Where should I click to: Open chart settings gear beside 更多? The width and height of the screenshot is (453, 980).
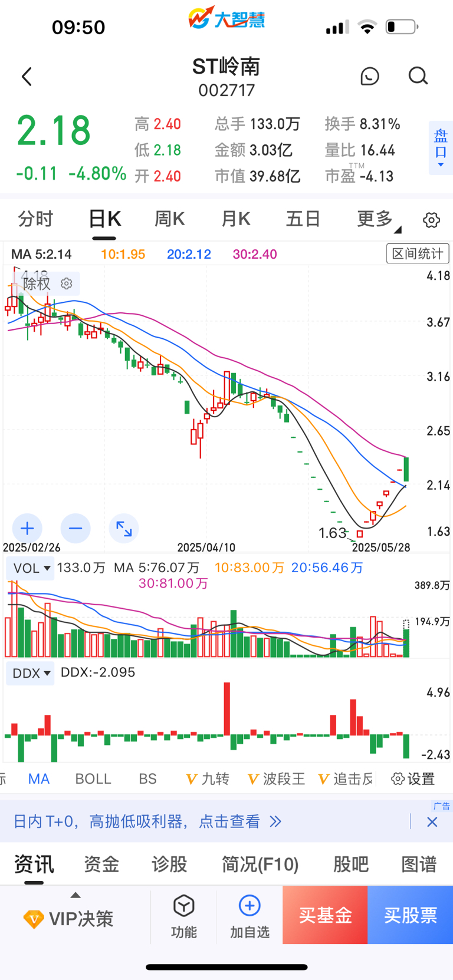432,220
